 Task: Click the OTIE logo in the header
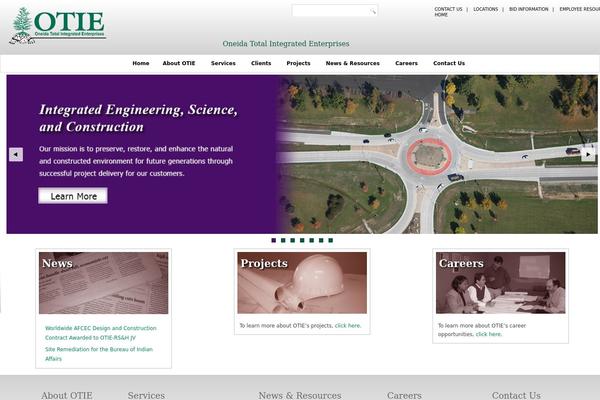click(x=58, y=26)
